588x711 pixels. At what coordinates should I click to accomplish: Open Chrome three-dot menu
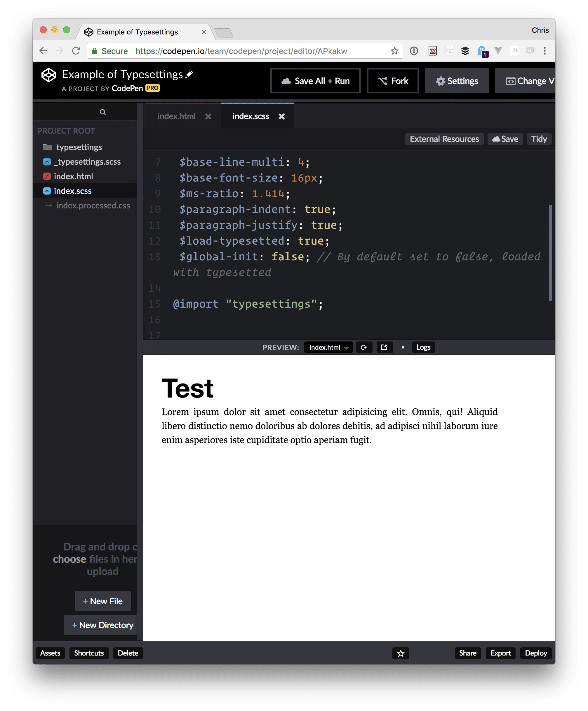point(545,51)
